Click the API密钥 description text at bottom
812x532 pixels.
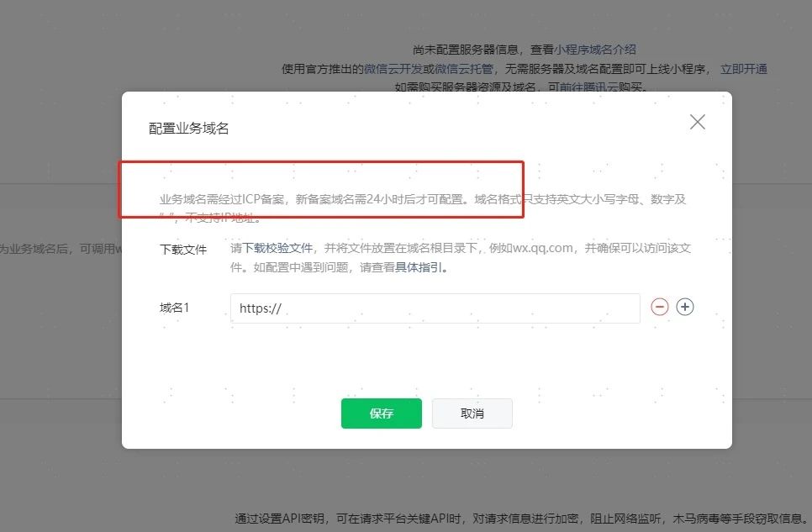pyautogui.click(x=521, y=519)
